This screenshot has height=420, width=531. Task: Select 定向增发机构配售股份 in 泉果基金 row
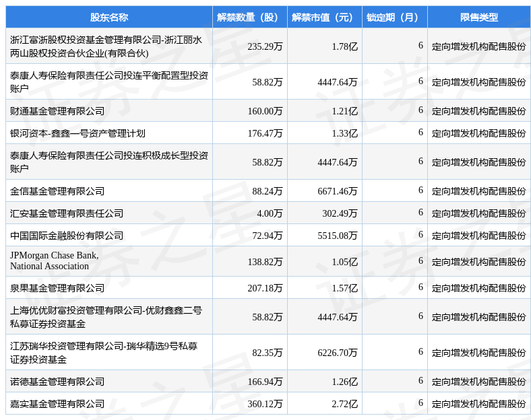pyautogui.click(x=479, y=288)
